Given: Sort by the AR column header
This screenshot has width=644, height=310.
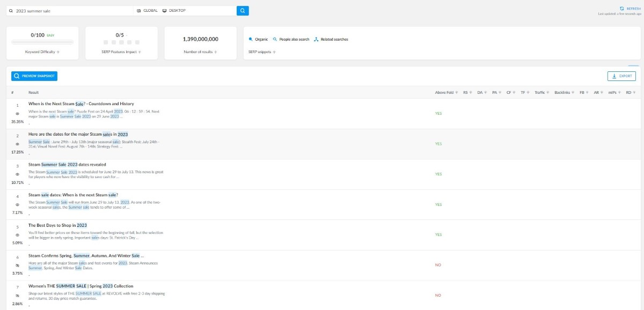Looking at the screenshot, I should [598, 92].
